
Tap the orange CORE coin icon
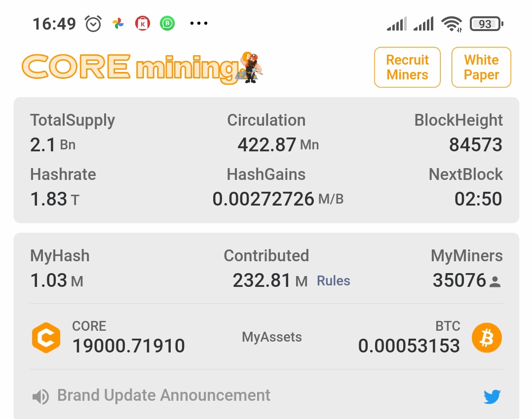click(46, 338)
